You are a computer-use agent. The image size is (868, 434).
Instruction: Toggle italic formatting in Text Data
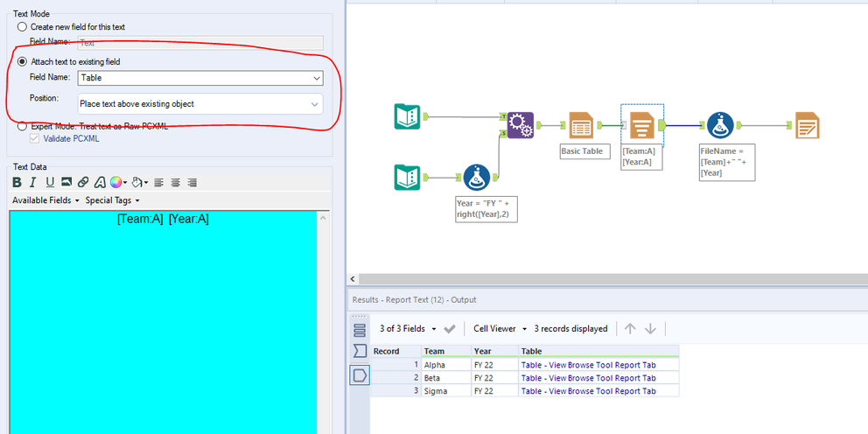[x=32, y=182]
